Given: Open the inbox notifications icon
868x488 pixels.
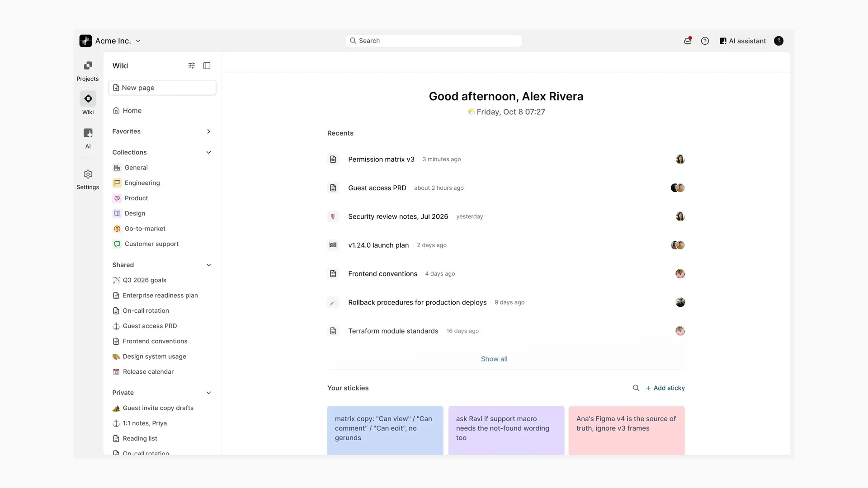Looking at the screenshot, I should click(x=688, y=41).
